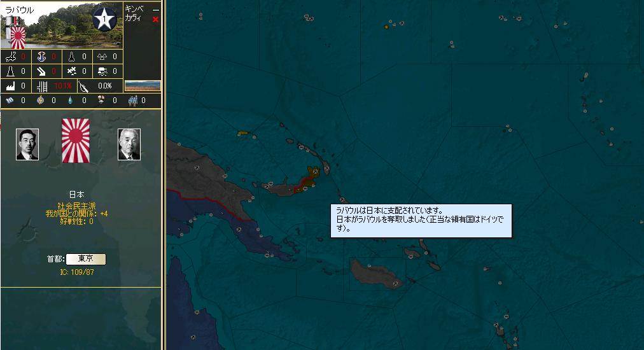Click the country name 日本
This screenshot has height=350, width=644.
(x=77, y=194)
